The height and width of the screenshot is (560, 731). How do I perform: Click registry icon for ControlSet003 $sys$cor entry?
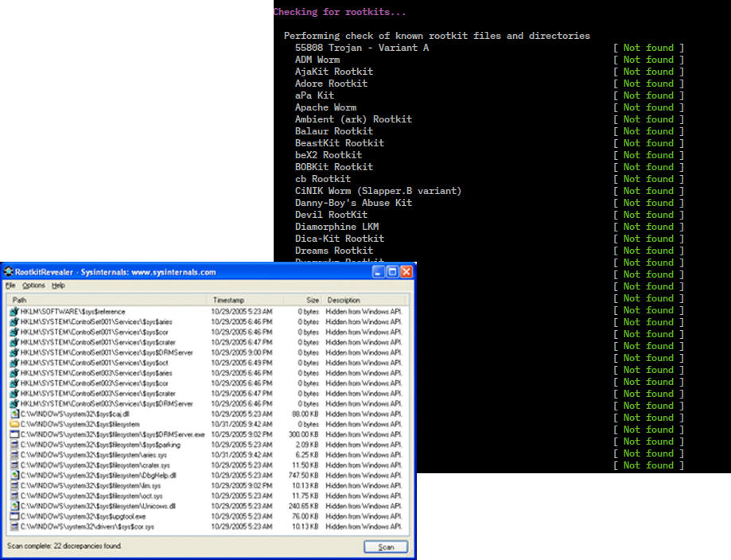pyautogui.click(x=14, y=383)
